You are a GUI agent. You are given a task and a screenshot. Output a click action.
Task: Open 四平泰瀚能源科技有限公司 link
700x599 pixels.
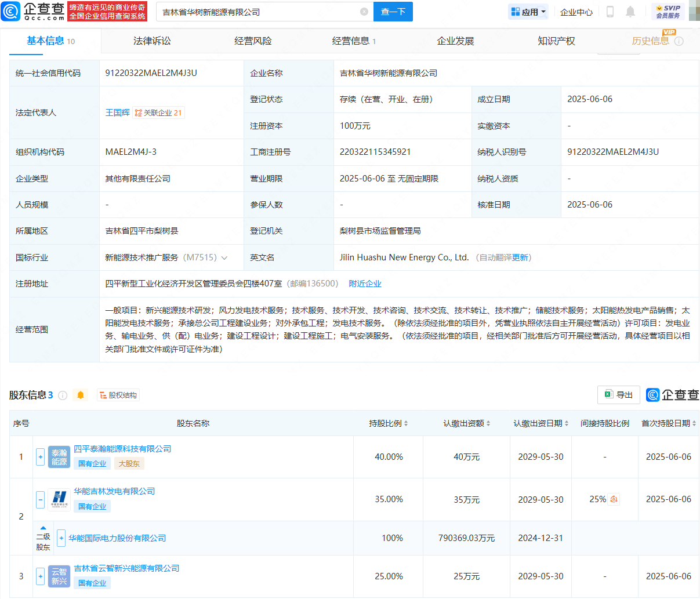pos(122,449)
